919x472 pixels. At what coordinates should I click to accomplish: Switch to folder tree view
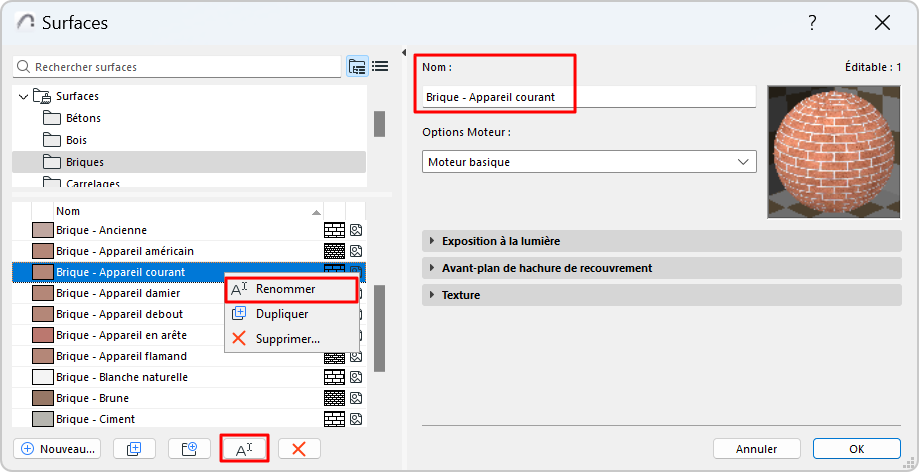(357, 67)
